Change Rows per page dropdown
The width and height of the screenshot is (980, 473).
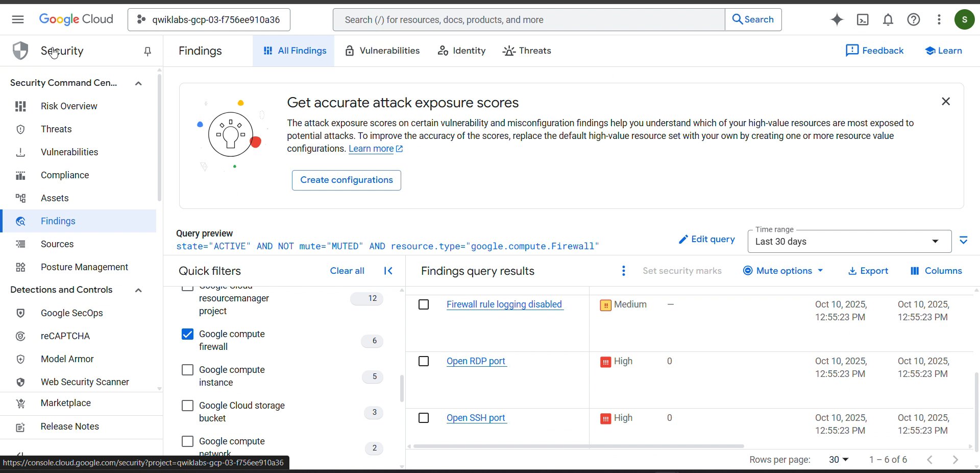[839, 460]
